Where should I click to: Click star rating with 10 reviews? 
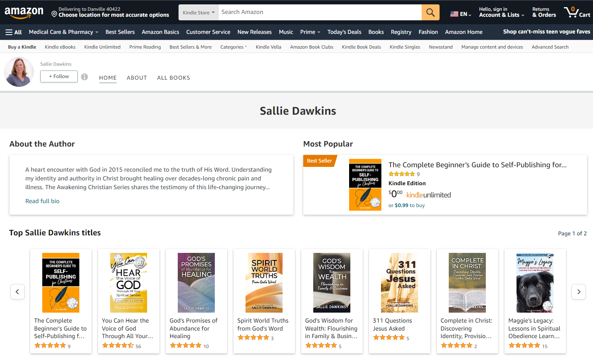click(x=186, y=346)
